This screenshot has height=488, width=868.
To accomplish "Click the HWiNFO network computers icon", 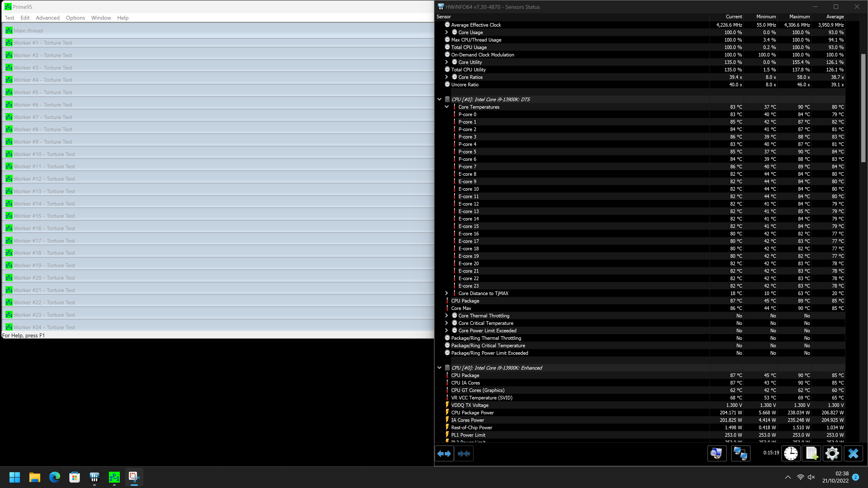I will (741, 453).
